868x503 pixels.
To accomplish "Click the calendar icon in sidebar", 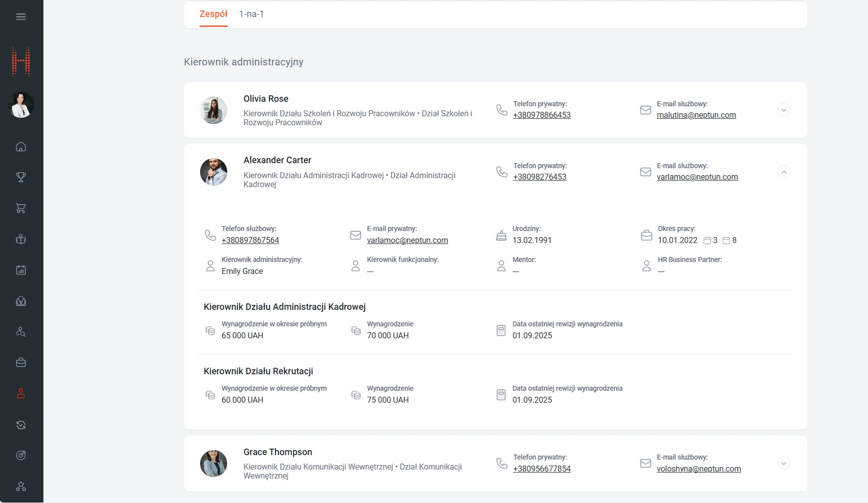I will 21,270.
